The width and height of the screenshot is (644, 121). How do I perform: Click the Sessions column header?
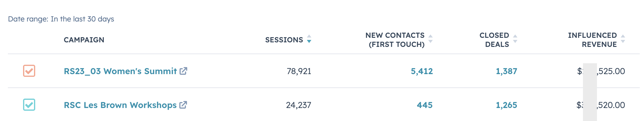(x=284, y=40)
